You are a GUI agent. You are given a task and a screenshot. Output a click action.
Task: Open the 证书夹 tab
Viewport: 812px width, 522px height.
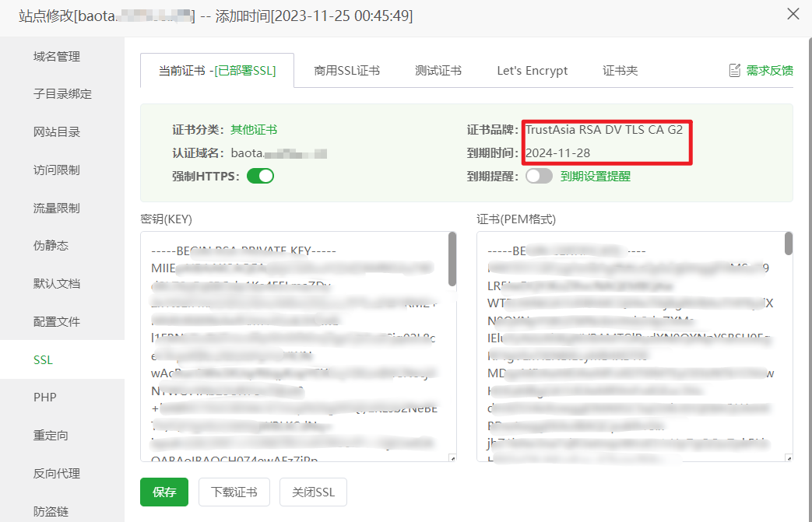[620, 70]
